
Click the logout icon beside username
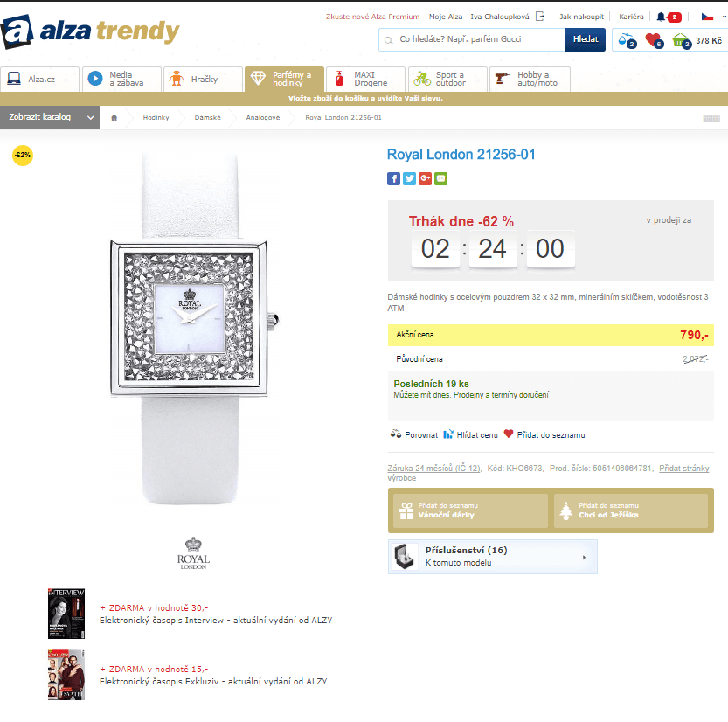click(540, 17)
